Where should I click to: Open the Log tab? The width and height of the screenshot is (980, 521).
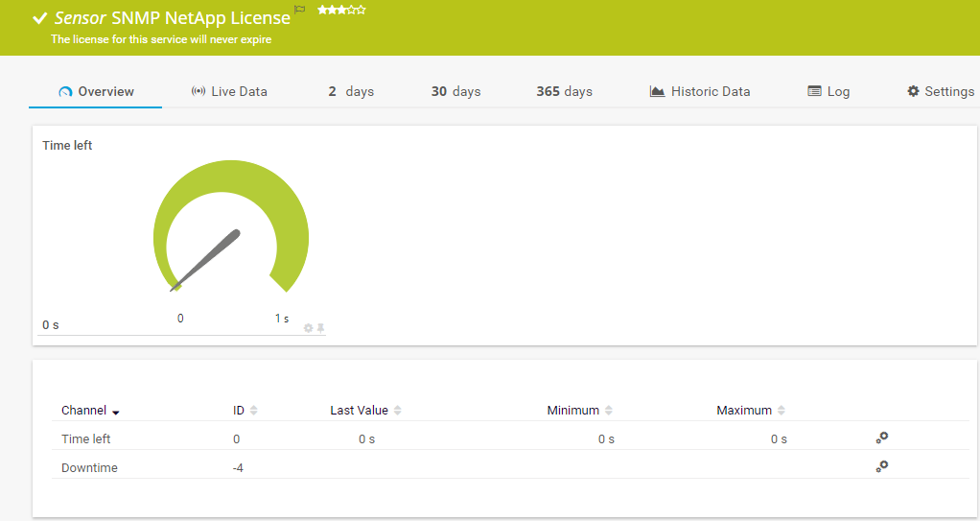click(x=828, y=91)
